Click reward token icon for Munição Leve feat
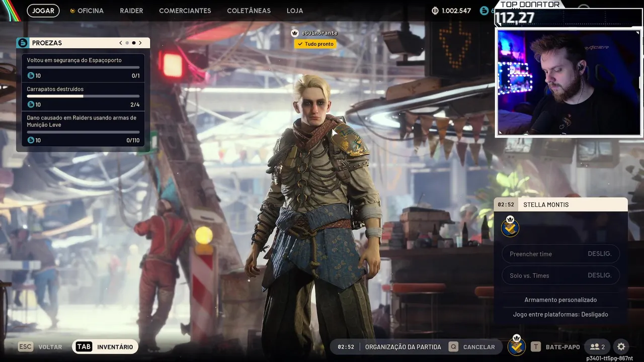The width and height of the screenshot is (644, 362). pos(31,140)
